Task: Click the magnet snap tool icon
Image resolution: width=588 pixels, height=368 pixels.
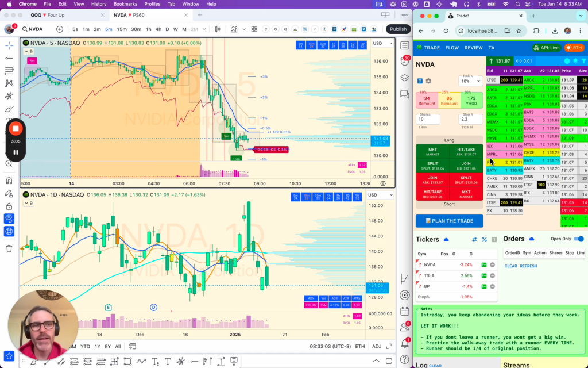Action: point(8,181)
